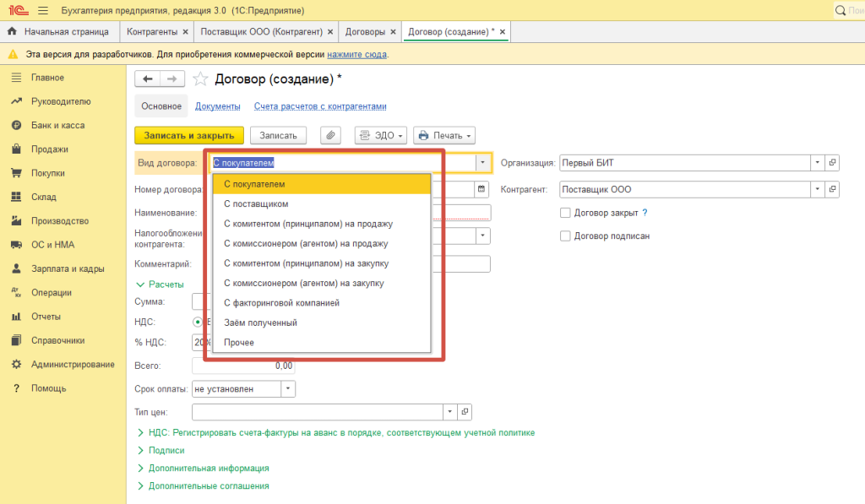
Task: Expand the Дополнительная информация section
Action: (208, 468)
